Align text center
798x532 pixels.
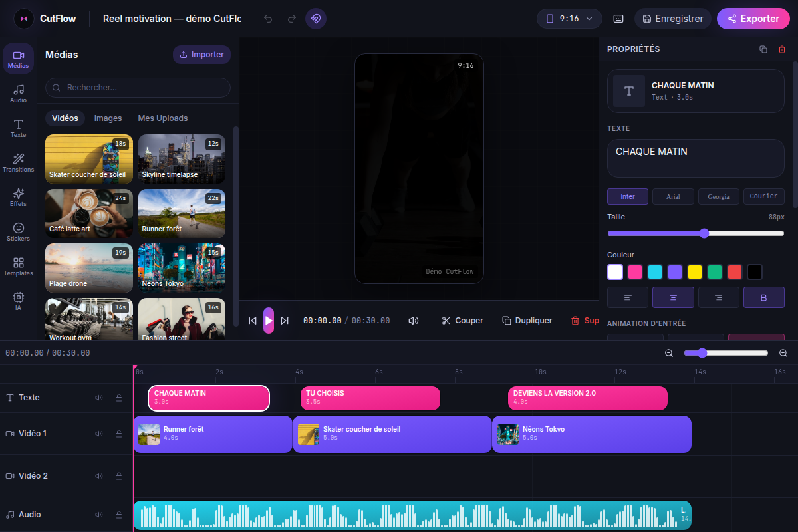click(673, 297)
